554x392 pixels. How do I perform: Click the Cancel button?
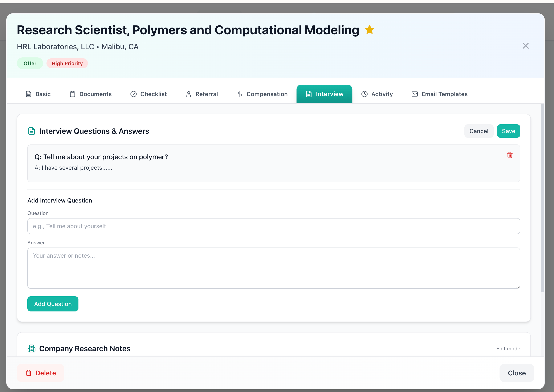tap(478, 131)
